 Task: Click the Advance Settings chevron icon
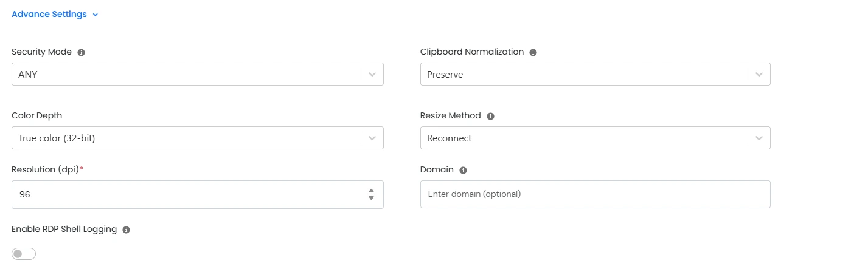point(95,15)
